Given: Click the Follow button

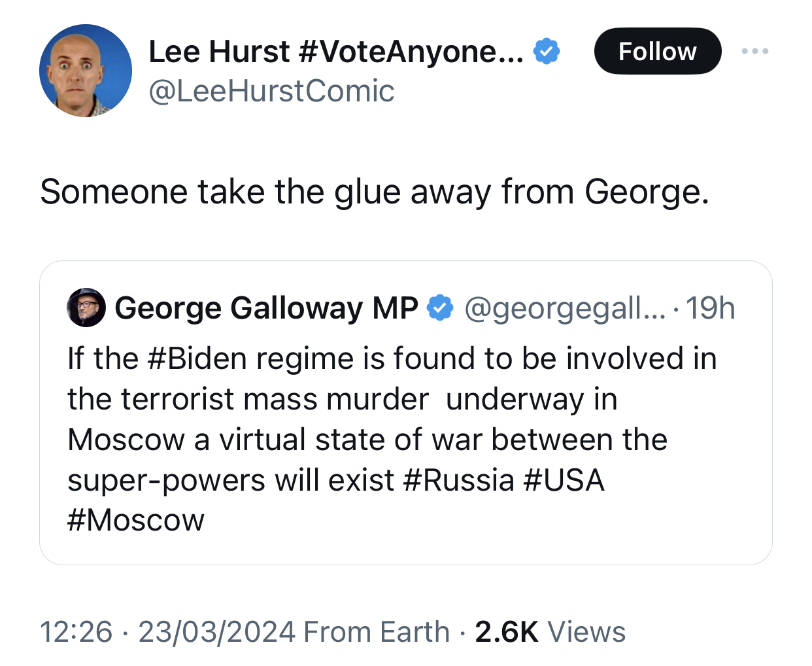Looking at the screenshot, I should tap(657, 51).
